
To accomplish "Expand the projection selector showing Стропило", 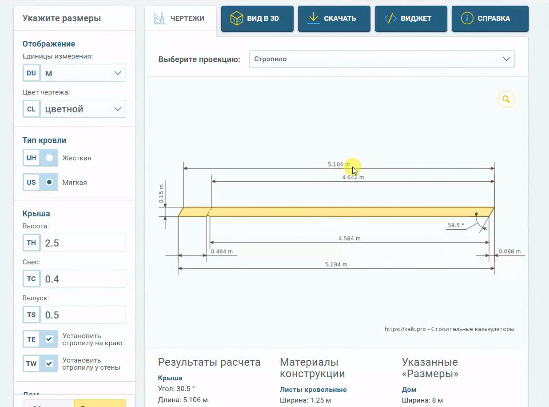I will click(382, 59).
